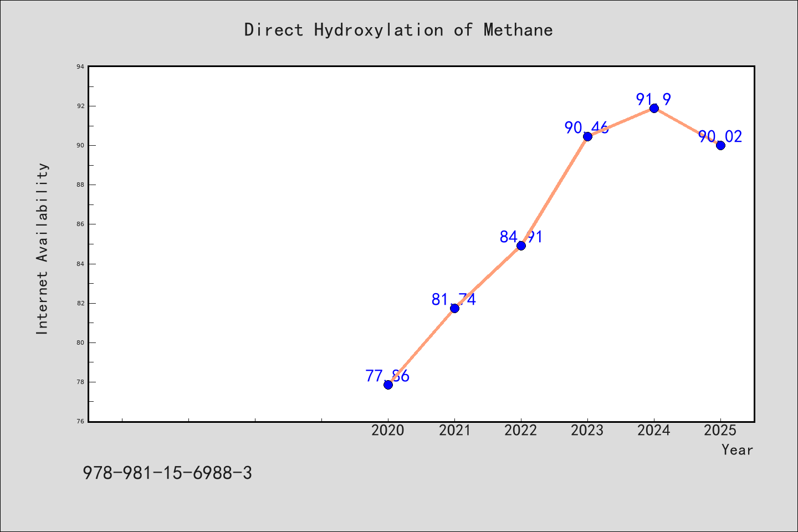Click the y-axis tick label 82
The width and height of the screenshot is (798, 532).
click(80, 303)
